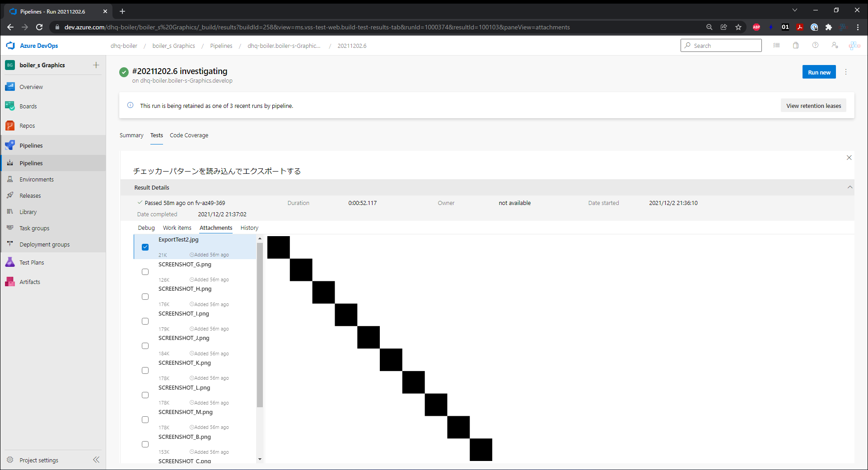Open the Debug tab in result details
The height and width of the screenshot is (470, 868).
click(x=146, y=228)
